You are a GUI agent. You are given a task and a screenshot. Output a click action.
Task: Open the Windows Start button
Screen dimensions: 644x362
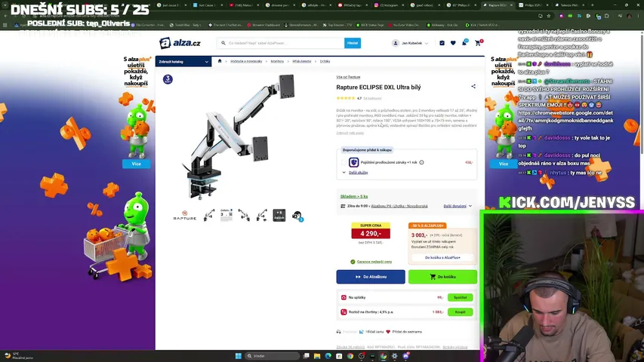point(239,356)
